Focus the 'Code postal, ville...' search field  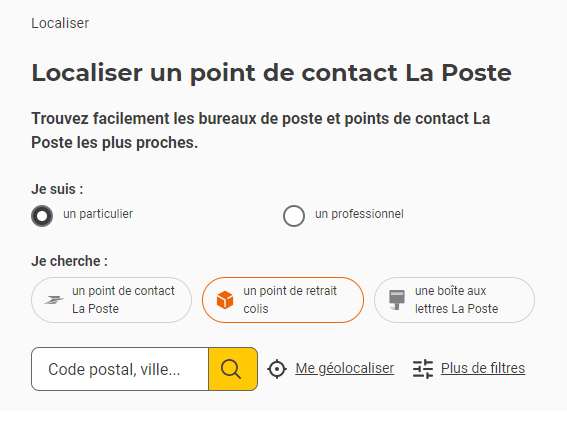[120, 369]
